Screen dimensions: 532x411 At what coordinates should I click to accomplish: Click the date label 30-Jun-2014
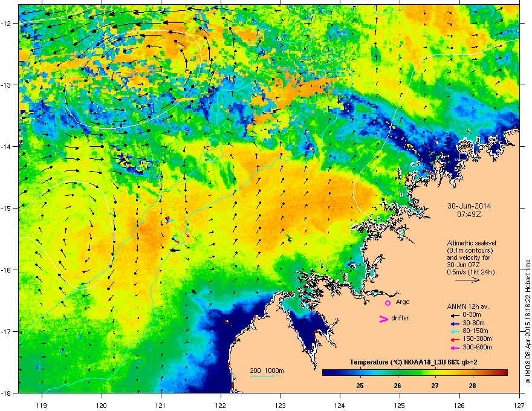click(x=469, y=206)
